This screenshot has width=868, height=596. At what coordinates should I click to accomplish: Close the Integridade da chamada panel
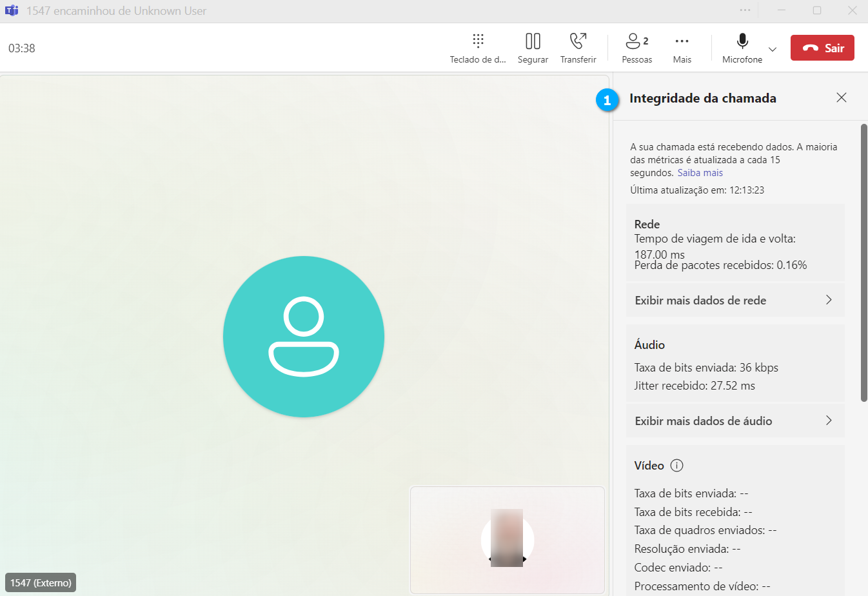(841, 97)
